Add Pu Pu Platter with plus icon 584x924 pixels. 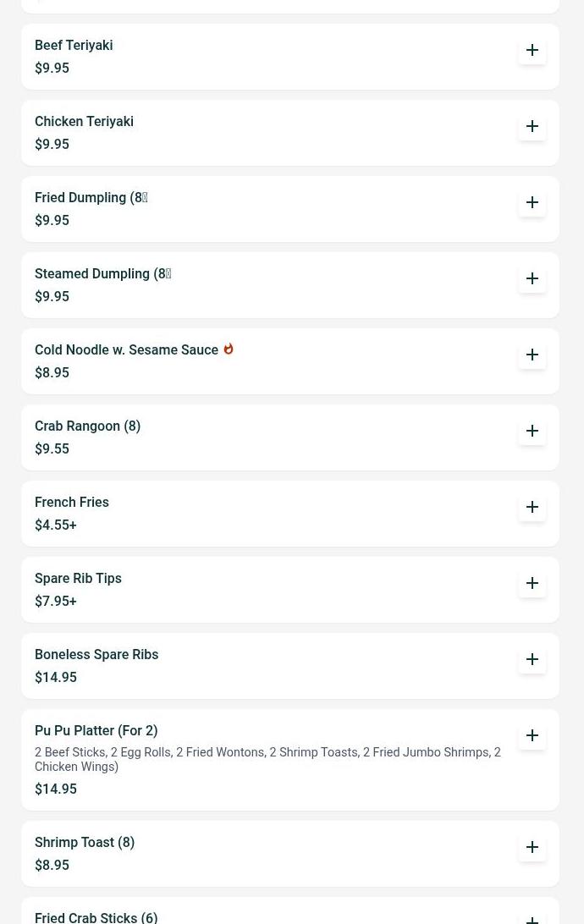point(532,735)
